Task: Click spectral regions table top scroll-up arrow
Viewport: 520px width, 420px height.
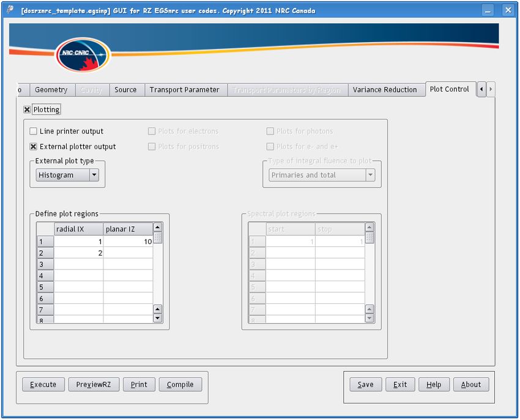Action: [370, 227]
